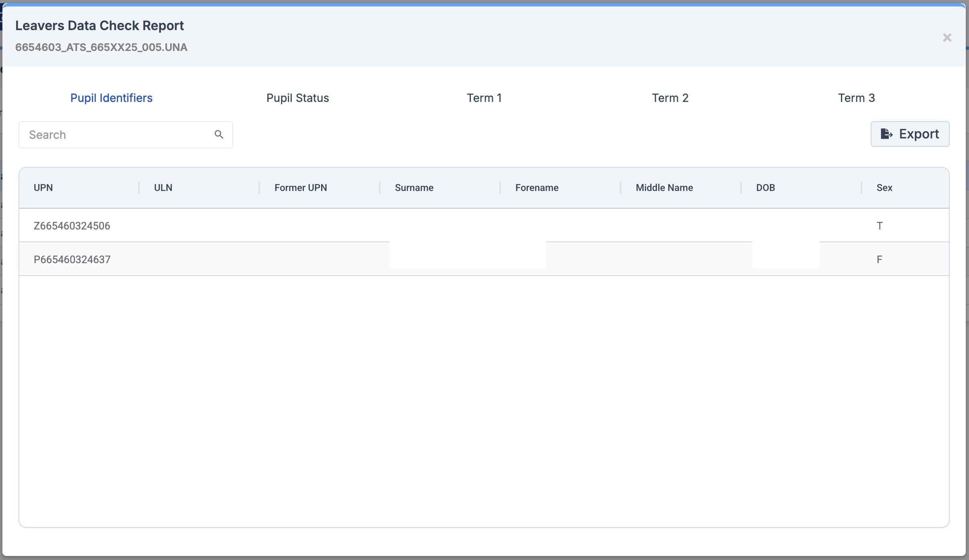Select row with UPN Z665460324506
The width and height of the screenshot is (969, 560).
(x=72, y=226)
